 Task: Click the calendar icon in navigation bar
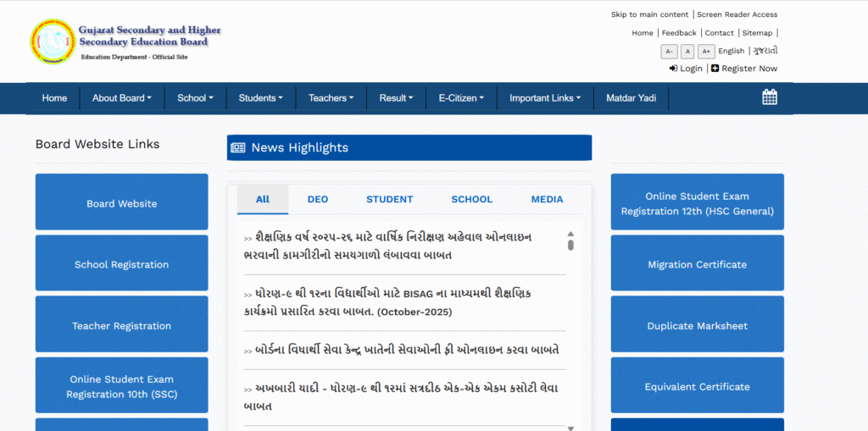point(769,97)
